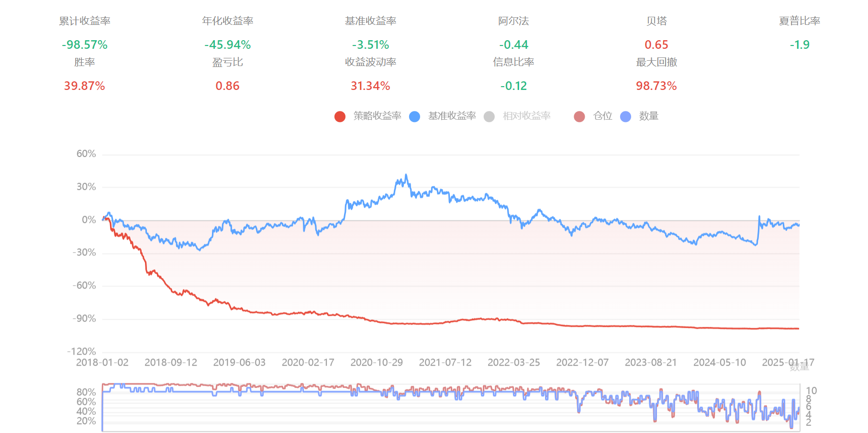Image resolution: width=868 pixels, height=433 pixels.
Task: Click the -90% label on the y-axis
Action: [x=84, y=319]
